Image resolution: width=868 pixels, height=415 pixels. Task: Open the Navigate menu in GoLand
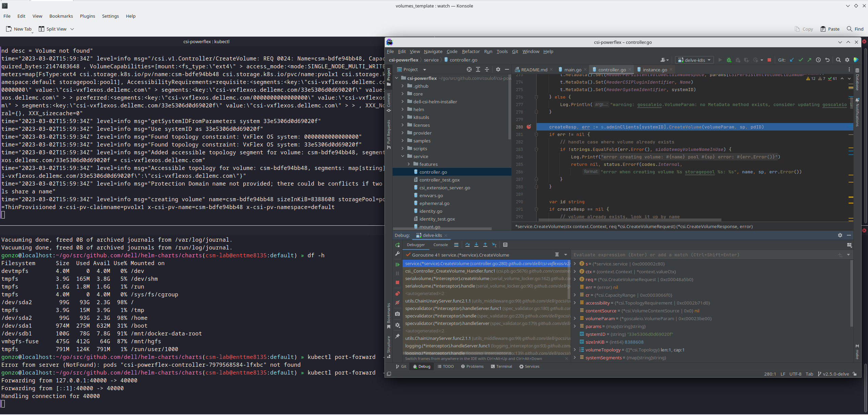point(433,51)
